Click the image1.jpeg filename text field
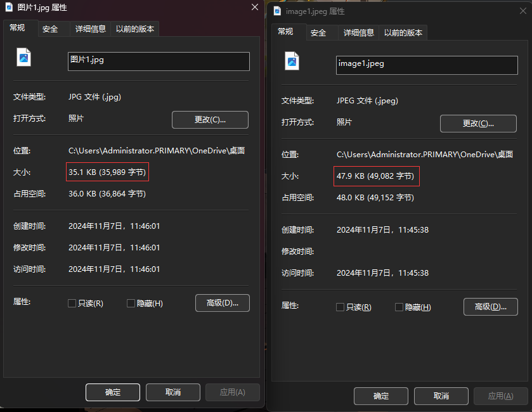The width and height of the screenshot is (532, 412). pyautogui.click(x=426, y=65)
